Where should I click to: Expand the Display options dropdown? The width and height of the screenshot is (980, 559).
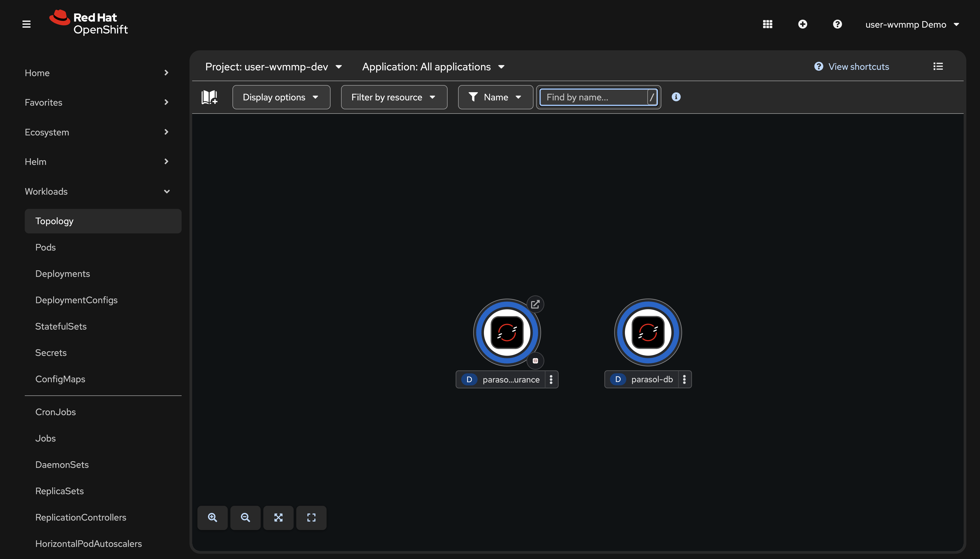point(281,97)
